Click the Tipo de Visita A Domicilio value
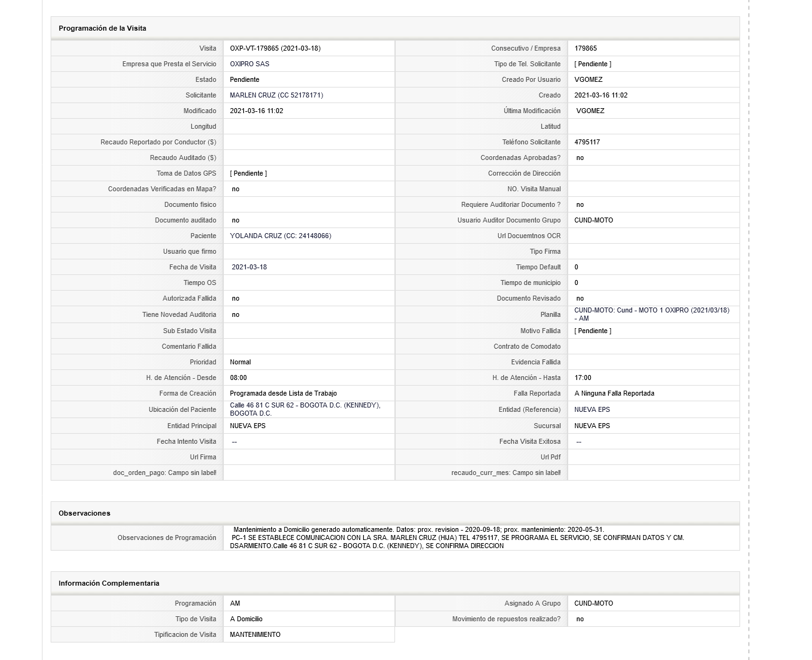The image size is (812, 660). coord(246,619)
